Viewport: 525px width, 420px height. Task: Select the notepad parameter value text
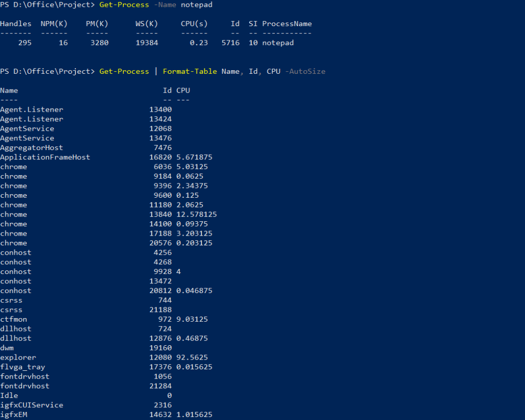pyautogui.click(x=196, y=5)
